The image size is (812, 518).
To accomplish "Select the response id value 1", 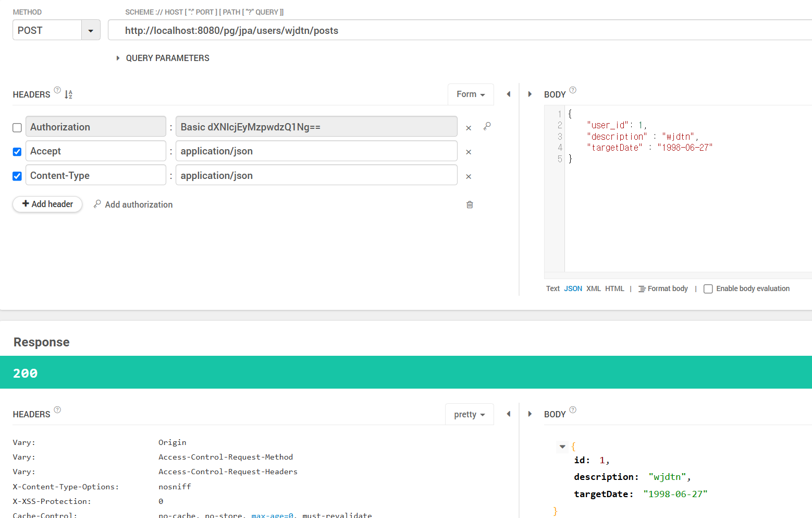I will pyautogui.click(x=602, y=460).
